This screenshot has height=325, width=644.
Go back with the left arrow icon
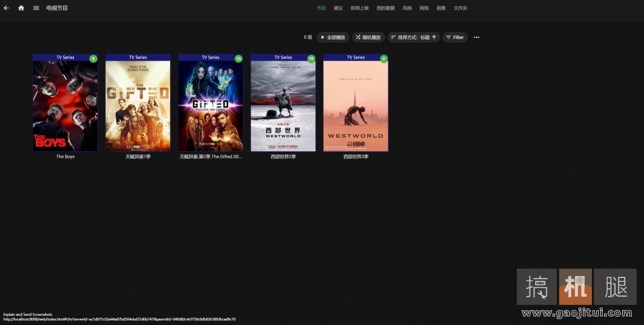pyautogui.click(x=6, y=8)
